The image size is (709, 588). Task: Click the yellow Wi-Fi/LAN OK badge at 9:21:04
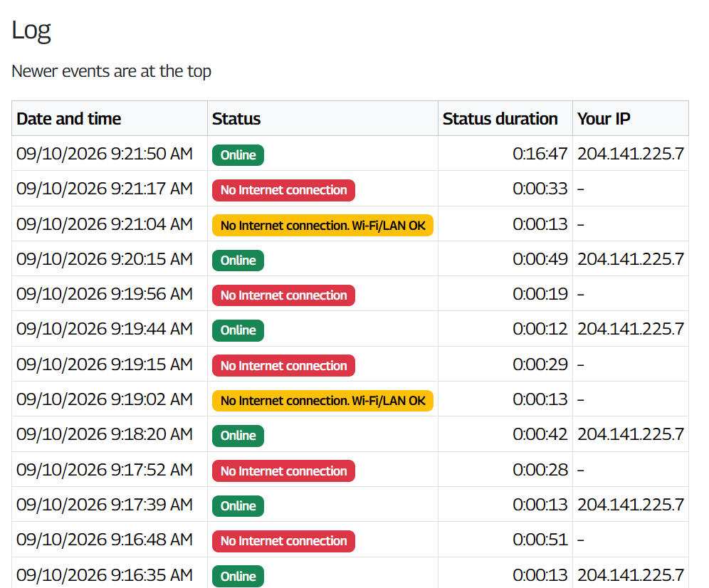pyautogui.click(x=323, y=225)
